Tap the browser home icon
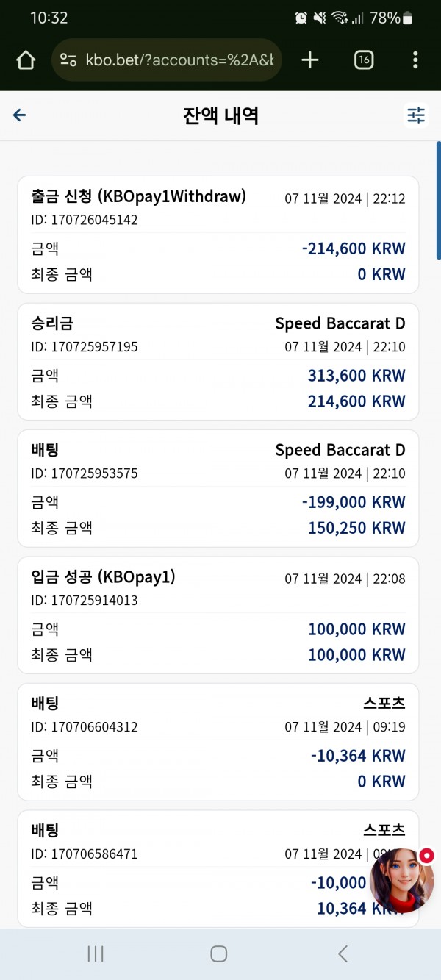 [x=26, y=60]
